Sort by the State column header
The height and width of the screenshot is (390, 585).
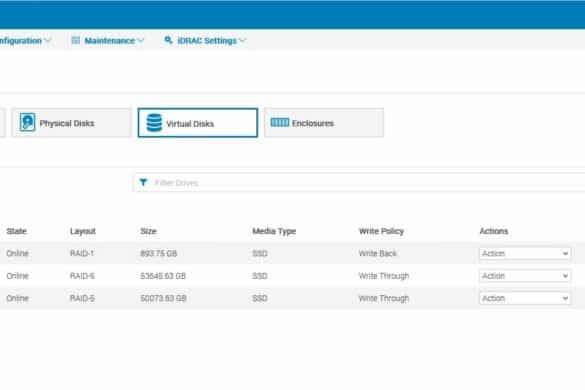16,231
